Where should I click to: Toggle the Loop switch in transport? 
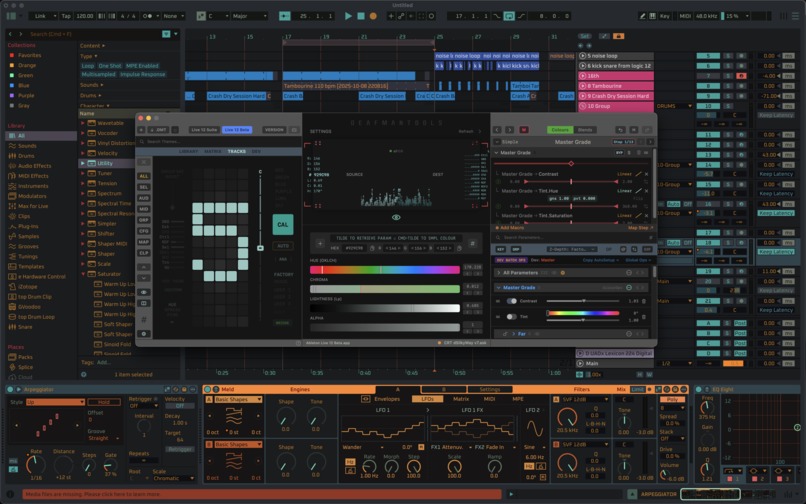click(509, 16)
